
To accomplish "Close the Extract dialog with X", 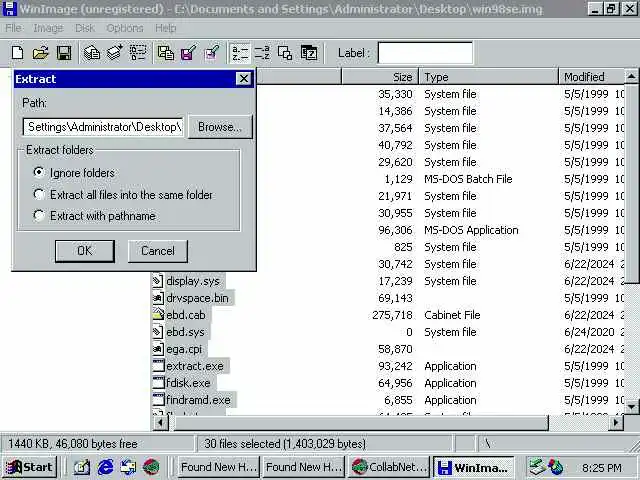I will 244,78.
